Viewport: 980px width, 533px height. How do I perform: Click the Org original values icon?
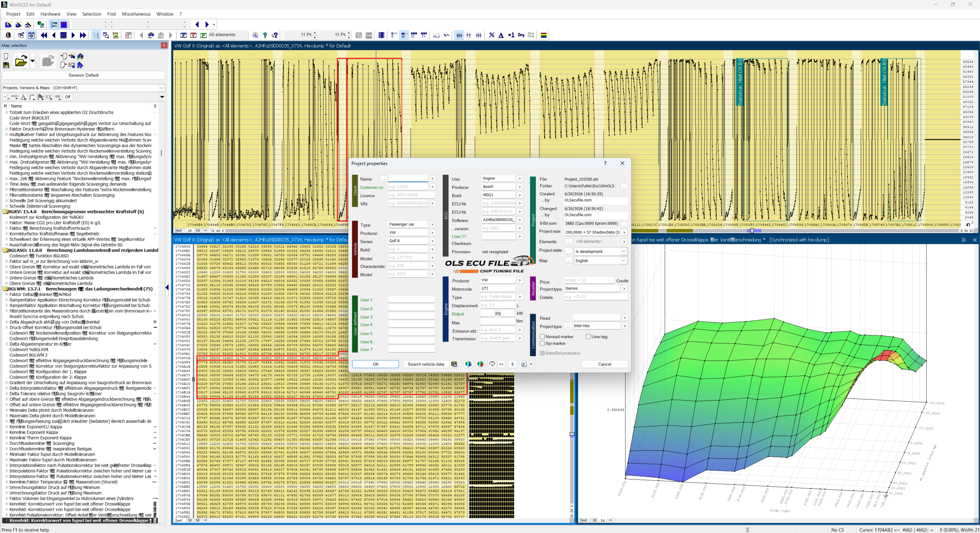[x=521, y=35]
